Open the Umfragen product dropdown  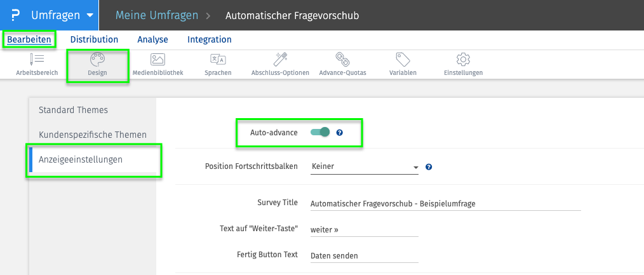[x=50, y=16]
